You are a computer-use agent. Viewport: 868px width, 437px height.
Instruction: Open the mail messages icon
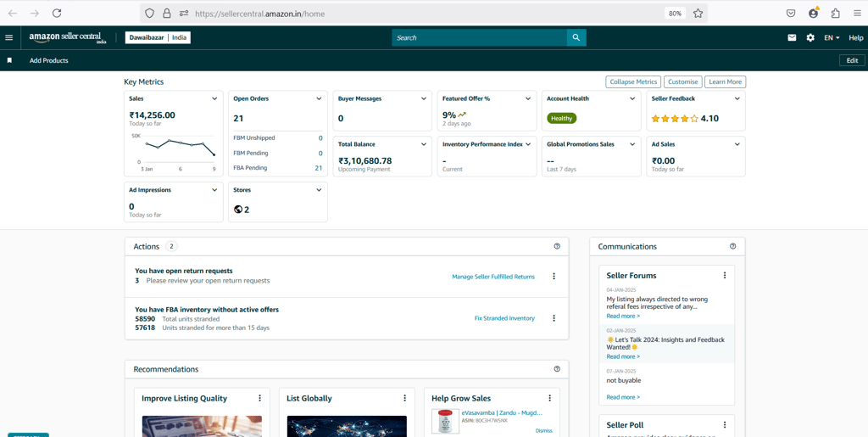tap(793, 37)
